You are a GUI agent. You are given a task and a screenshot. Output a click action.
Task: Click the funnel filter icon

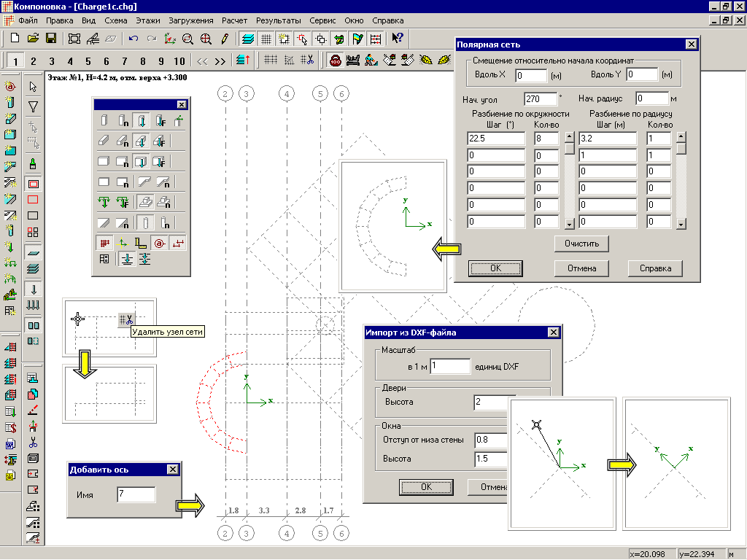pyautogui.click(x=33, y=106)
